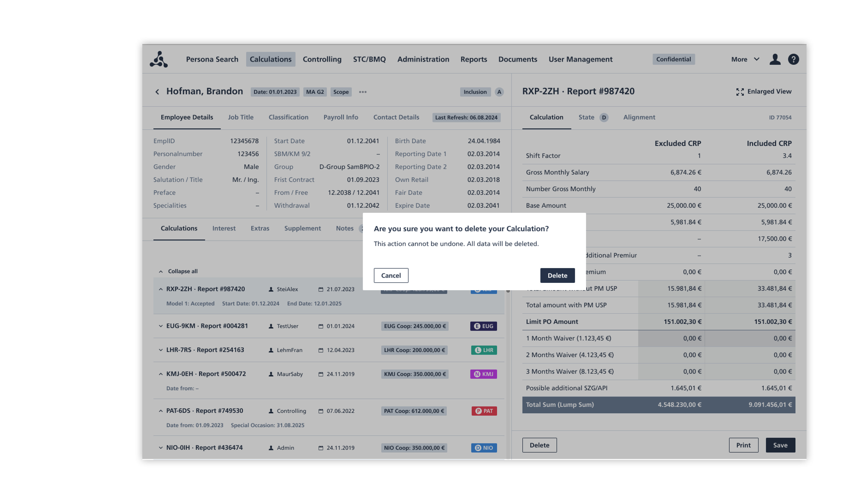
Task: Collapse the KMJ-0EH Report #500472 row
Action: (161, 374)
